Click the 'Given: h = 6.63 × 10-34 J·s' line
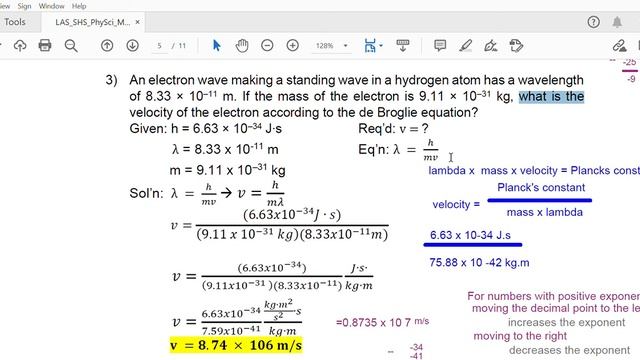The image size is (640, 360). (205, 129)
